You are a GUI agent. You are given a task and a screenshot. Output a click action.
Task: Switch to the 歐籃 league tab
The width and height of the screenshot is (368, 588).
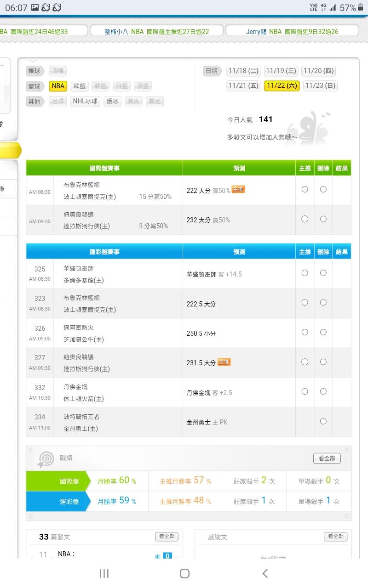(x=80, y=86)
